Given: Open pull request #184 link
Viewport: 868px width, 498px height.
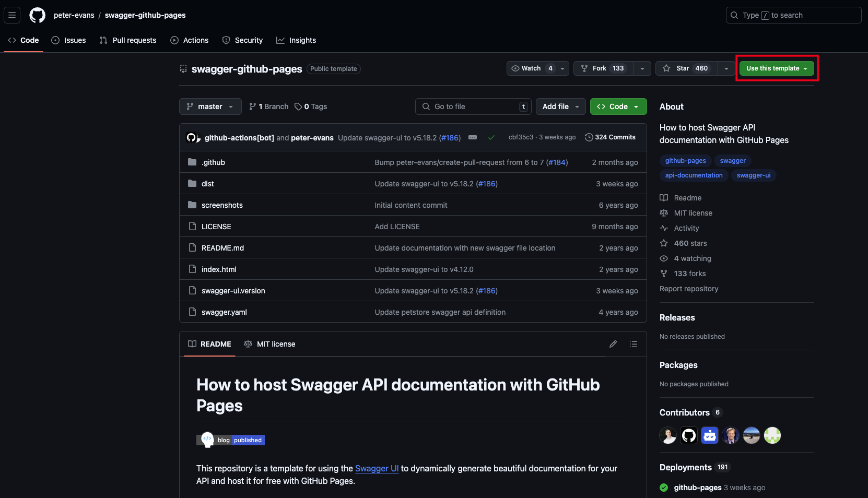Looking at the screenshot, I should click(557, 162).
